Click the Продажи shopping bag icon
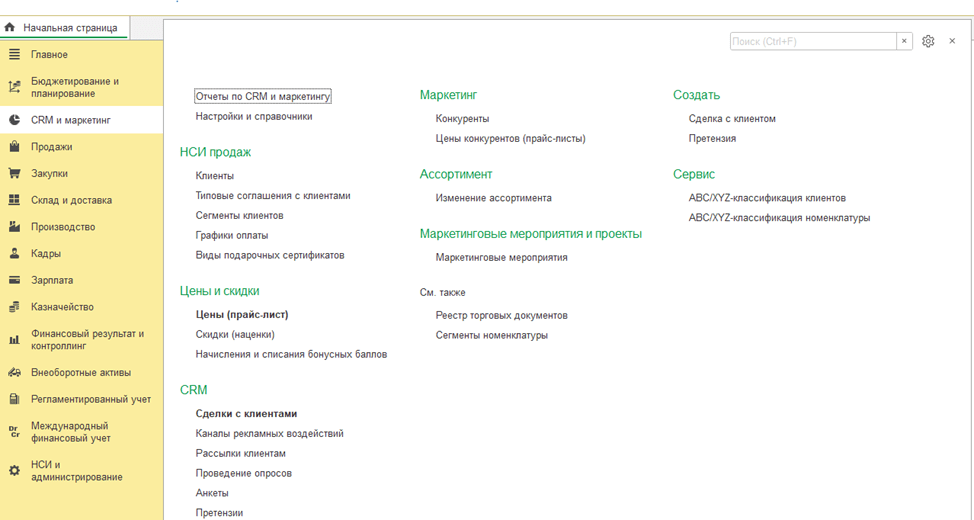974x520 pixels. [14, 147]
